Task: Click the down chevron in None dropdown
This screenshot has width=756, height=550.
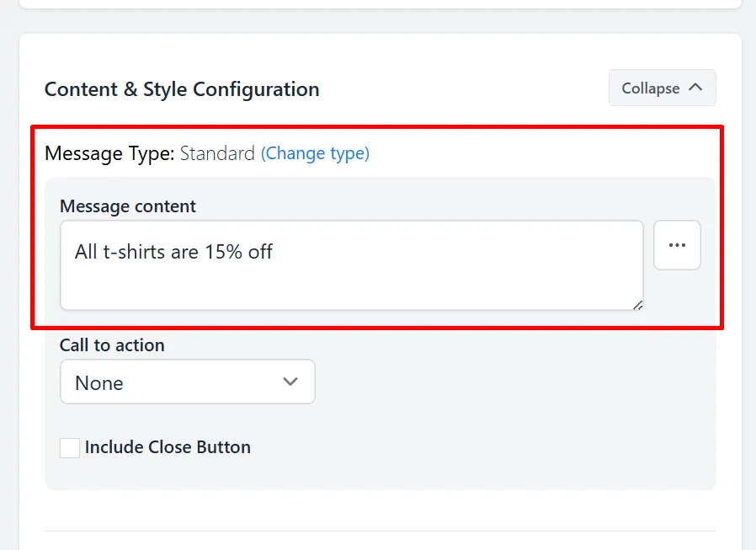Action: tap(290, 382)
